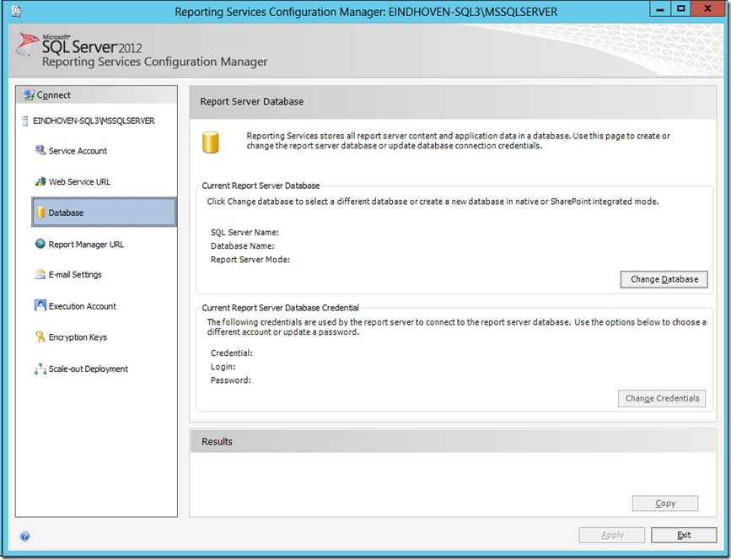Screen dimensions: 731x560
Task: Click the yellow Database cylinder icon in the sidebar
Action: (x=40, y=213)
